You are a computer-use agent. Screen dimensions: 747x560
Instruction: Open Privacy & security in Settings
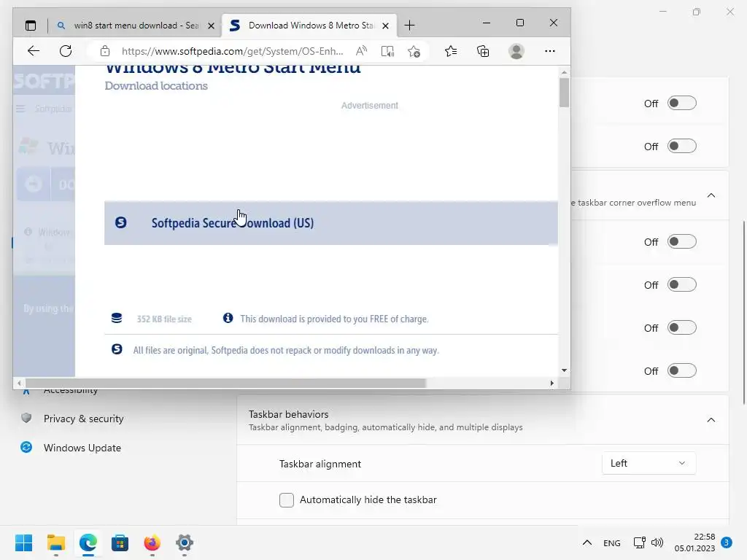pyautogui.click(x=83, y=419)
